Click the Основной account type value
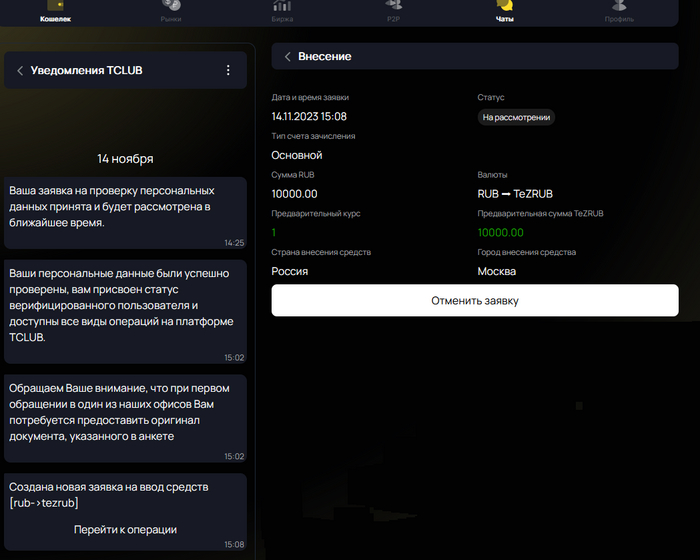 coord(297,155)
